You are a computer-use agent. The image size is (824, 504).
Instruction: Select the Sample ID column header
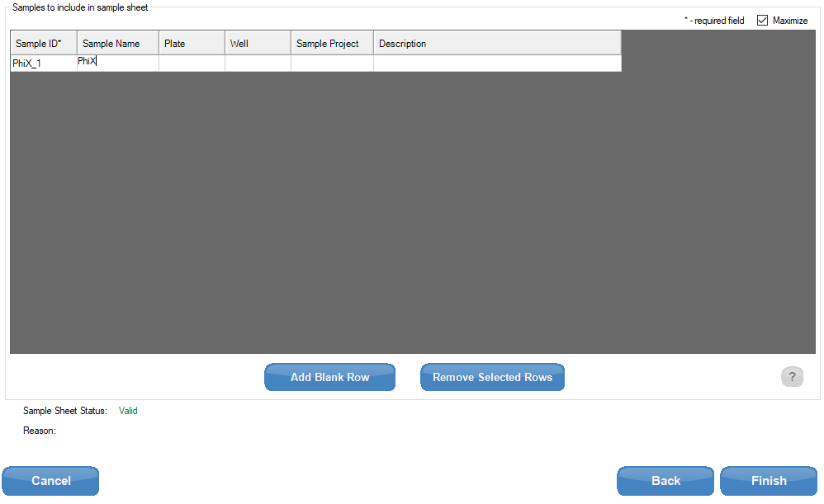tap(44, 44)
